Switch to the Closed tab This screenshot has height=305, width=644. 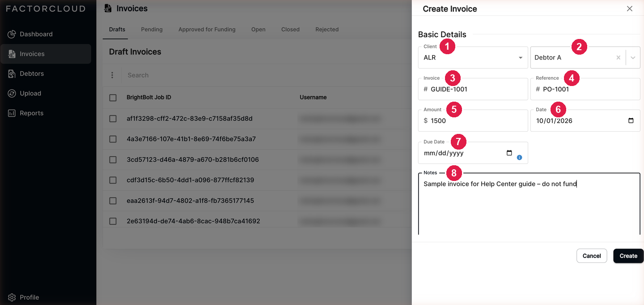(x=290, y=29)
